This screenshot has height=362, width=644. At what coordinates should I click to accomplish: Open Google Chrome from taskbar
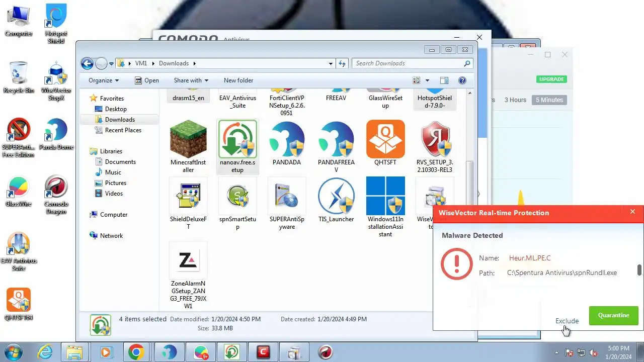[136, 352]
